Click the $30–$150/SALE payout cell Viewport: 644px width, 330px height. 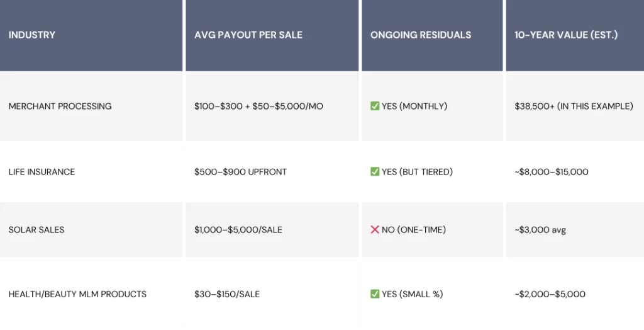[227, 294]
